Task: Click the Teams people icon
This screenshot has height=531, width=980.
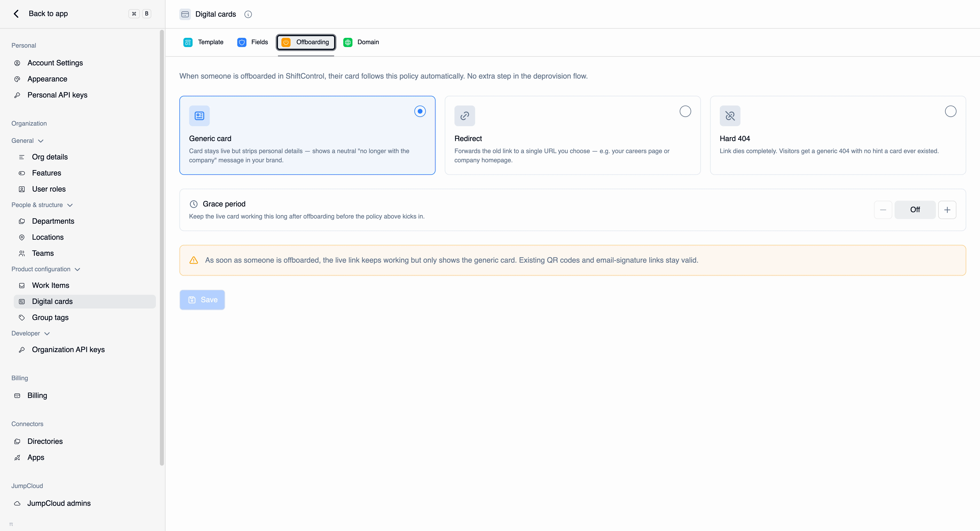Action: (22, 253)
